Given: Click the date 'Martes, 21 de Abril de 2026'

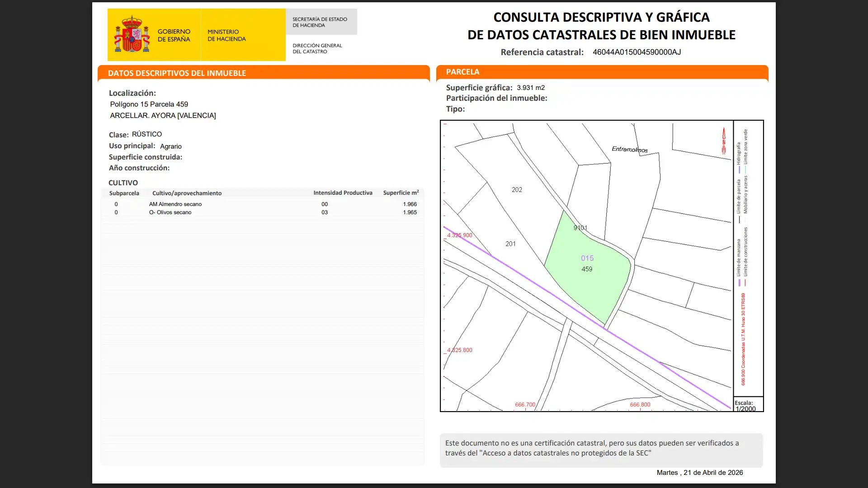Looking at the screenshot, I should coord(700,473).
